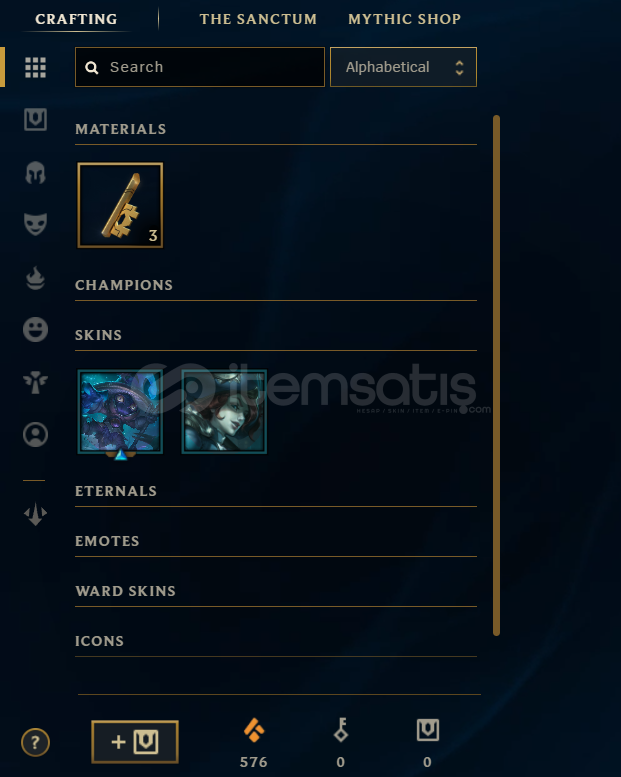Filter loot by chests icon
The width and height of the screenshot is (621, 777).
[x=35, y=119]
